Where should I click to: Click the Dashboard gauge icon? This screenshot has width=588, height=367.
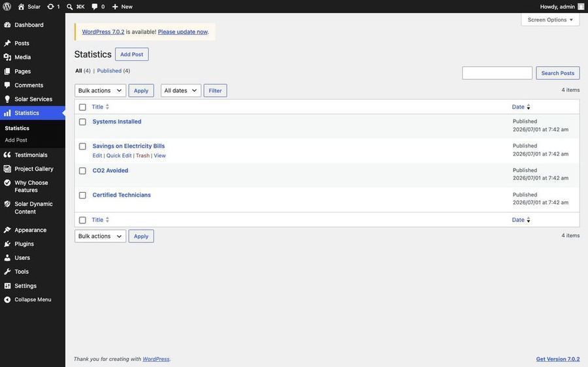[7, 25]
